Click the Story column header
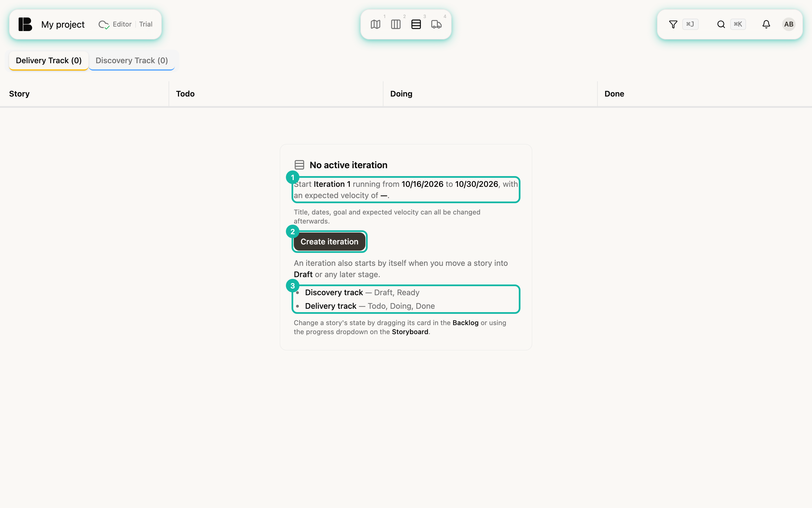Image resolution: width=812 pixels, height=508 pixels. coord(19,94)
